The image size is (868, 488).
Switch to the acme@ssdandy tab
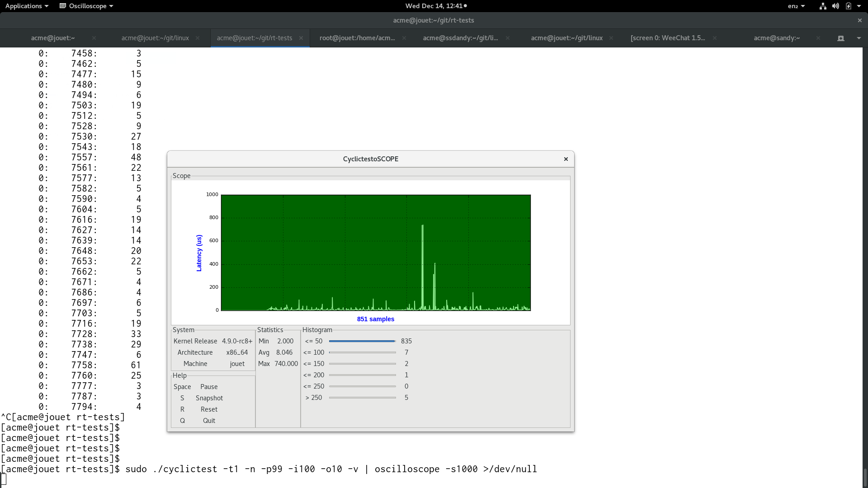click(460, 38)
